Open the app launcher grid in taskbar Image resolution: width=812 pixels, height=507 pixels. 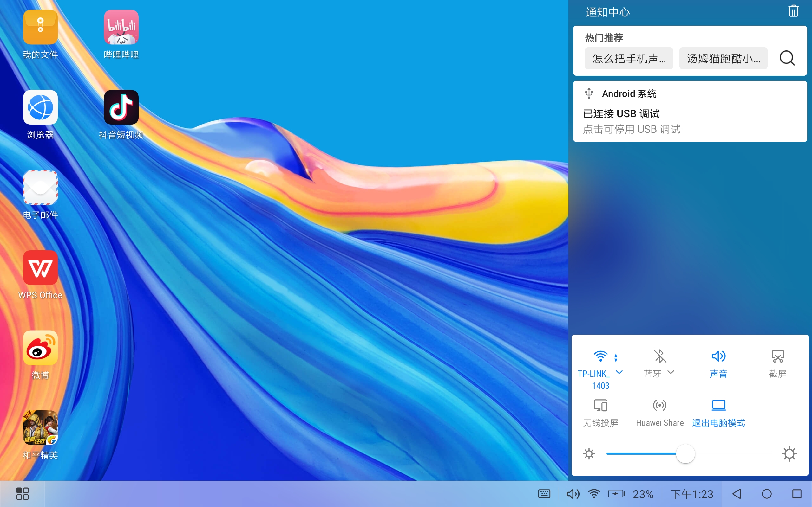[22, 494]
